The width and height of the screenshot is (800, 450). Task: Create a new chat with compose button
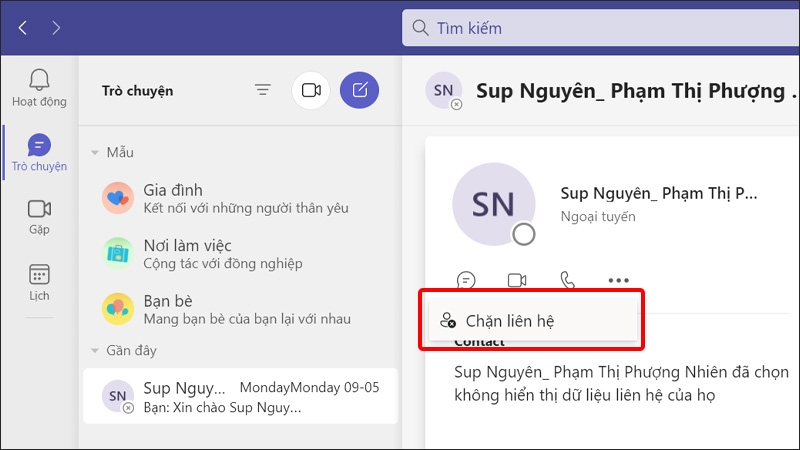pyautogui.click(x=360, y=90)
